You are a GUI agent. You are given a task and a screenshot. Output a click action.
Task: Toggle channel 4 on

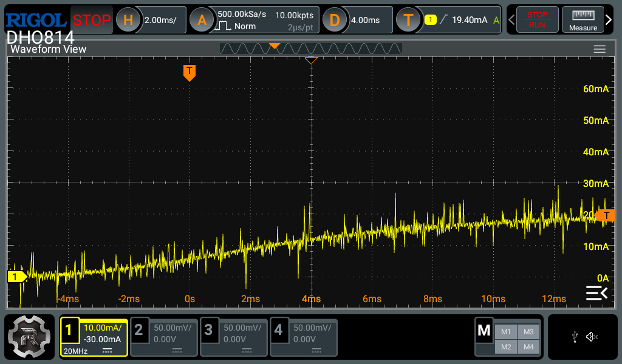tap(278, 329)
